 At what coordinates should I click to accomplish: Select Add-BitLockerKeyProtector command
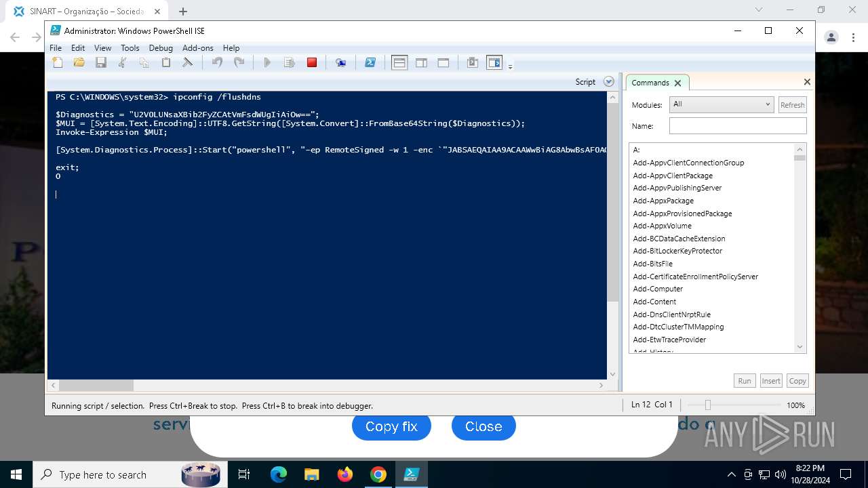click(677, 251)
